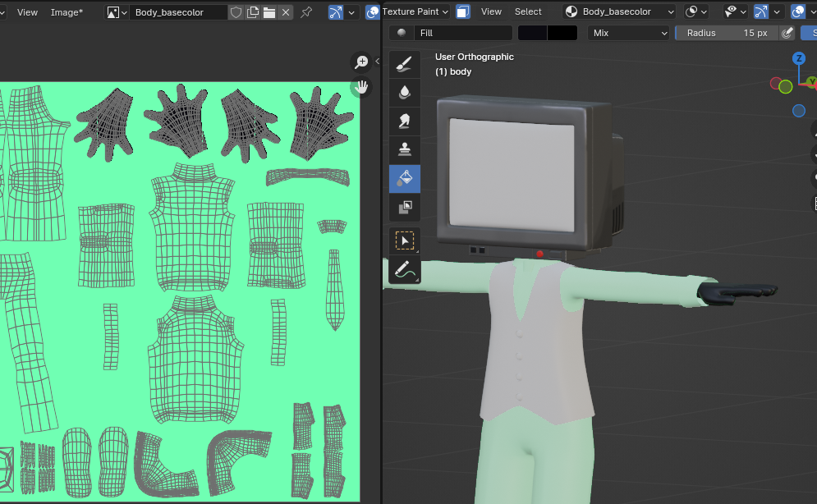Click the zoom magnifier in image editor
The height and width of the screenshot is (504, 817).
pyautogui.click(x=361, y=62)
